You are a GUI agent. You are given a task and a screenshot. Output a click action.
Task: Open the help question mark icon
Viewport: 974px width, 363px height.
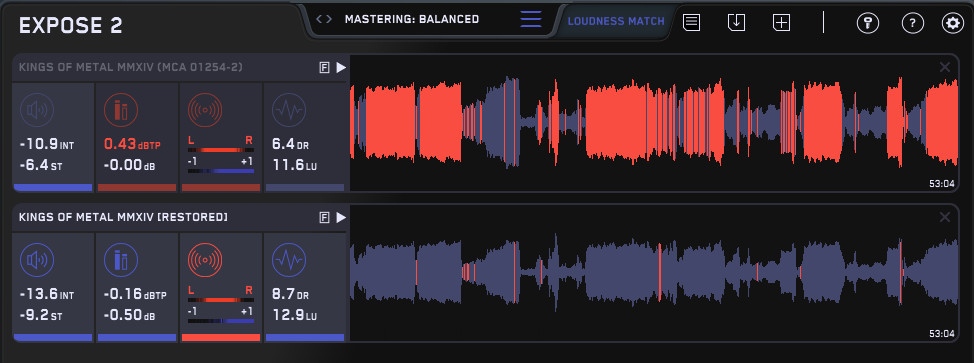click(x=913, y=24)
